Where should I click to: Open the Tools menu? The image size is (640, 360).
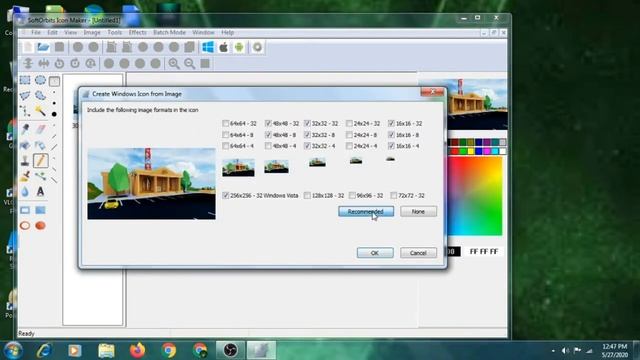pos(115,32)
